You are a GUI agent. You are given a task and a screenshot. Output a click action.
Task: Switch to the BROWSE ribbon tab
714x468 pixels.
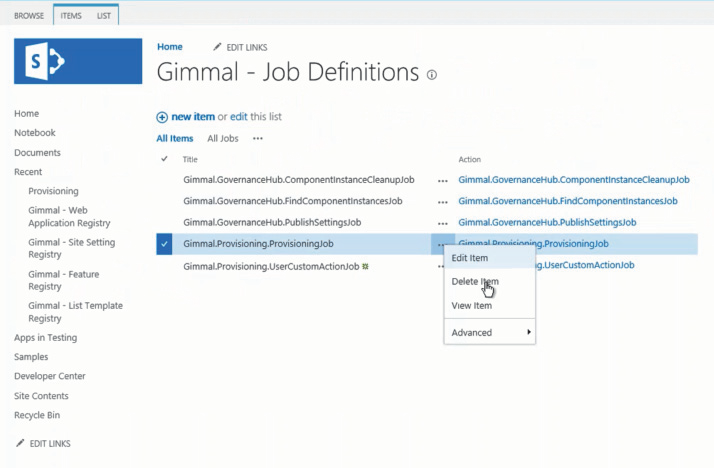pos(28,16)
